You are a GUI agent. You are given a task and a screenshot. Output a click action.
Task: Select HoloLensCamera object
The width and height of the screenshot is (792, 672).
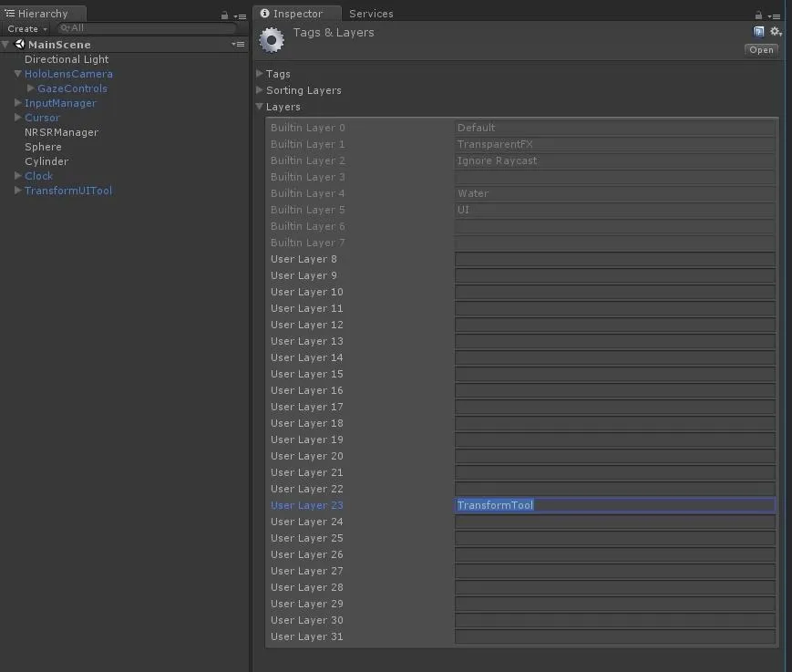pyautogui.click(x=68, y=74)
